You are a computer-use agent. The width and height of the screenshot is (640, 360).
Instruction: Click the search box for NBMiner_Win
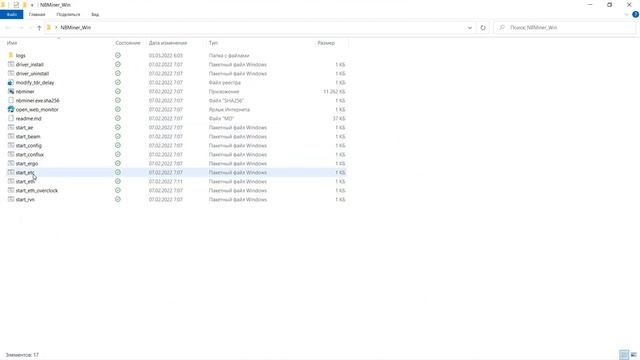click(565, 28)
